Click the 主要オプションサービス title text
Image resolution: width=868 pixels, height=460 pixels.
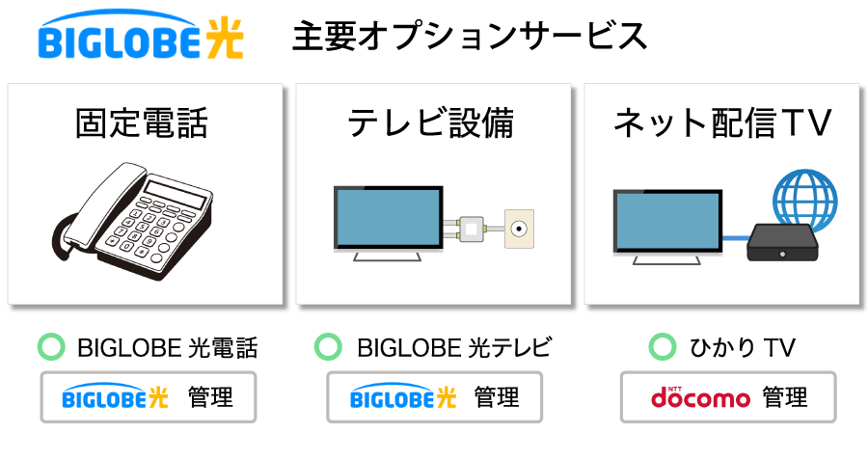470,37
